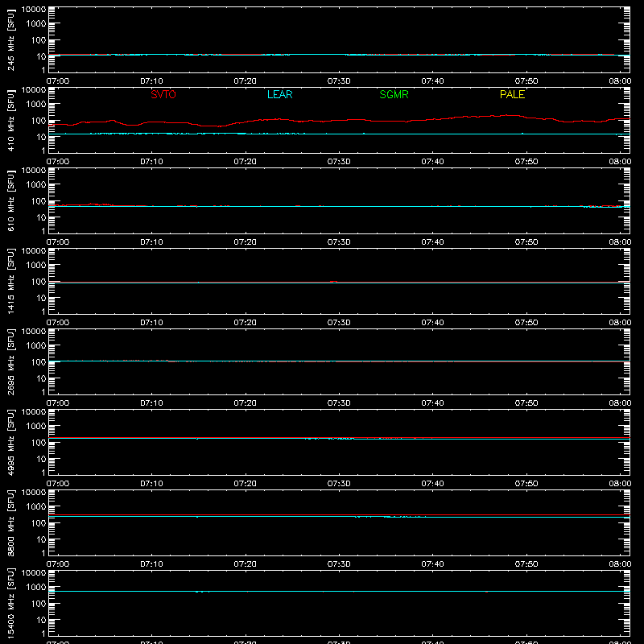
Task: Select the '2695 MHz [SFU]' axis title
Action: 10,361
